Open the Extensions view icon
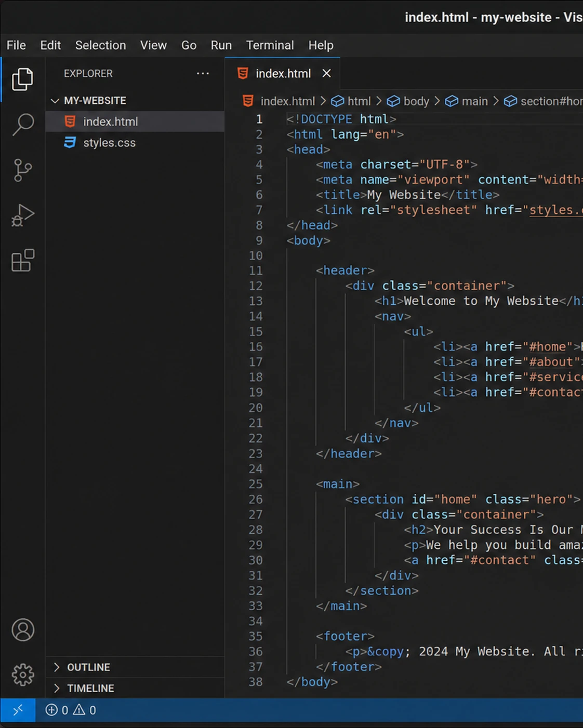583x728 pixels. (x=22, y=260)
